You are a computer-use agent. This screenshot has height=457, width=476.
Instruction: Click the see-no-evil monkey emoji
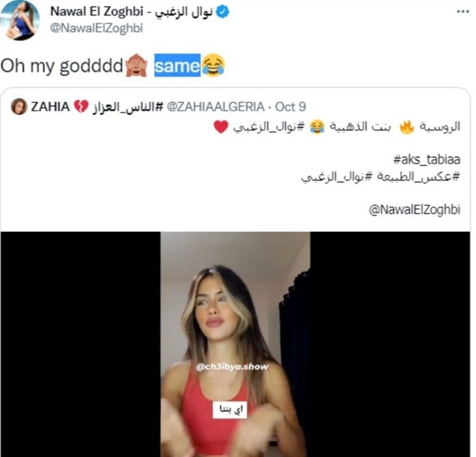pyautogui.click(x=137, y=66)
